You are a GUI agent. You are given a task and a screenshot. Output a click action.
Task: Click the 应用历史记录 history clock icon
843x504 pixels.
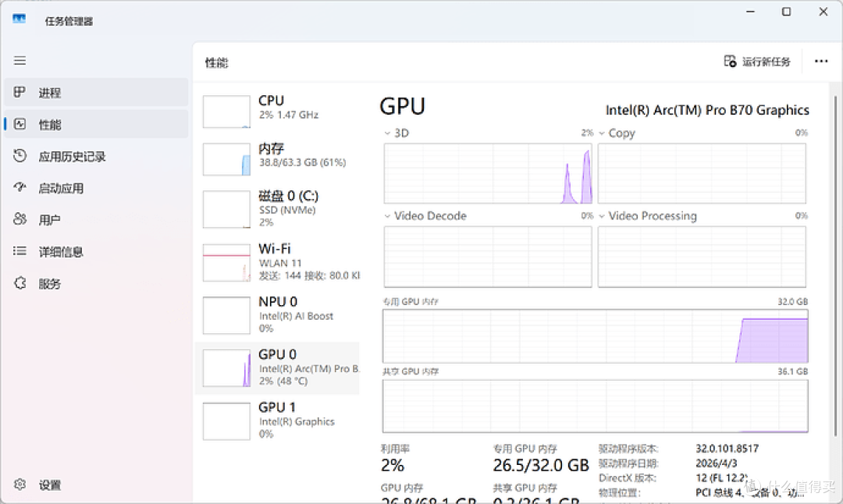[x=20, y=156]
